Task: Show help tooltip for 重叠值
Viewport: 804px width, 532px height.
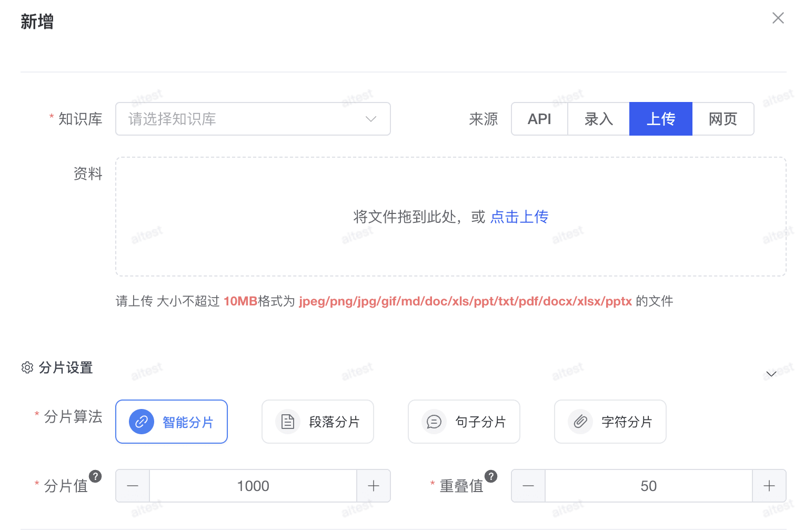Action: point(491,476)
